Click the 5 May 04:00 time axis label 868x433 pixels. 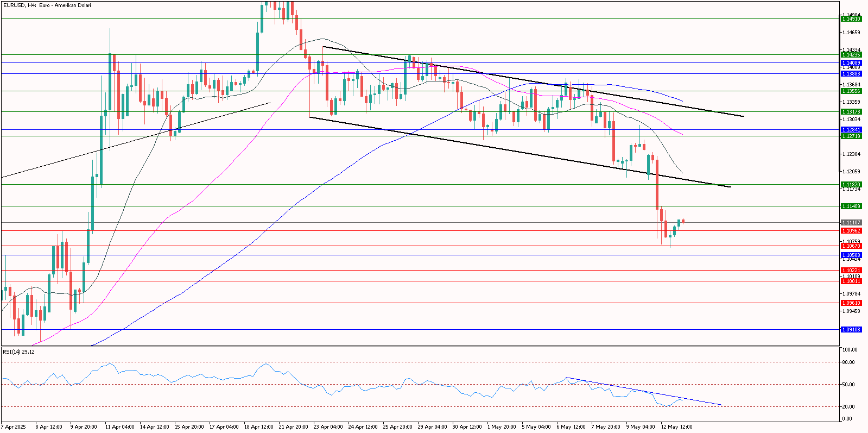[536, 427]
